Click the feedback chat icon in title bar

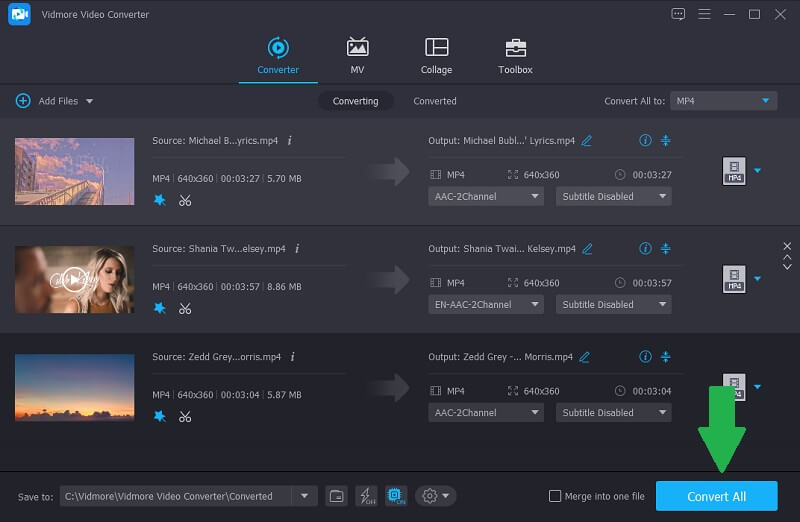click(679, 14)
